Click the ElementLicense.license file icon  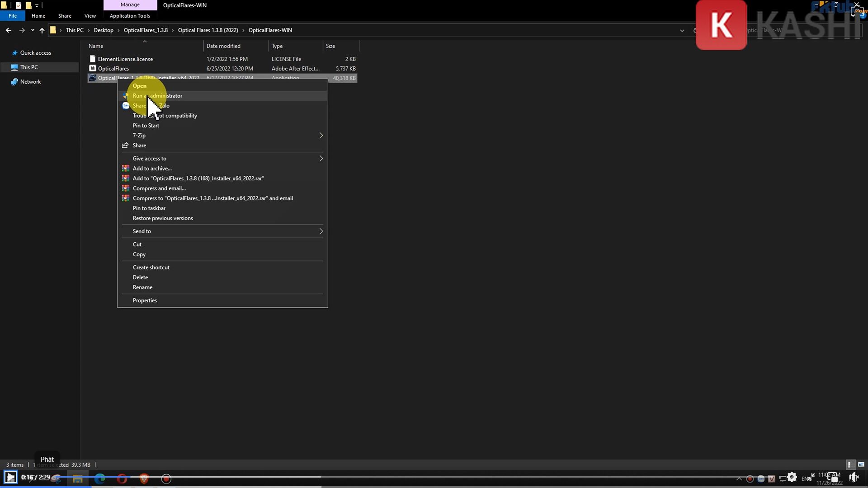(x=93, y=59)
